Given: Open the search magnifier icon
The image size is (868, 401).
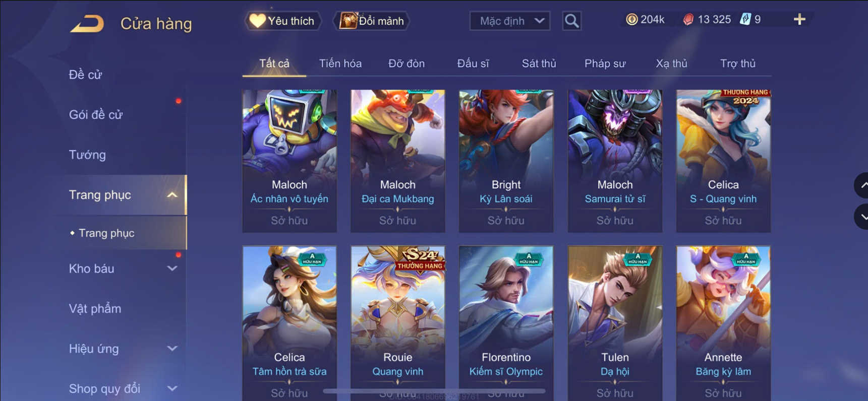Looking at the screenshot, I should click(x=571, y=21).
